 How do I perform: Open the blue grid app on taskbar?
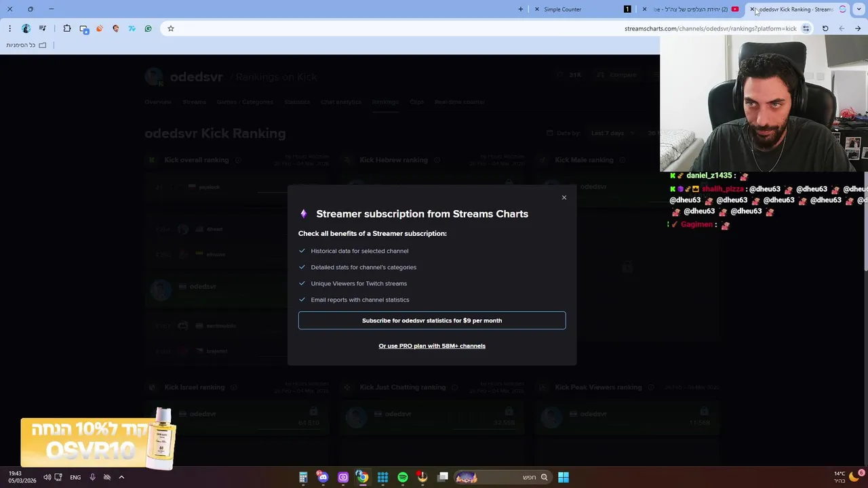click(x=382, y=477)
